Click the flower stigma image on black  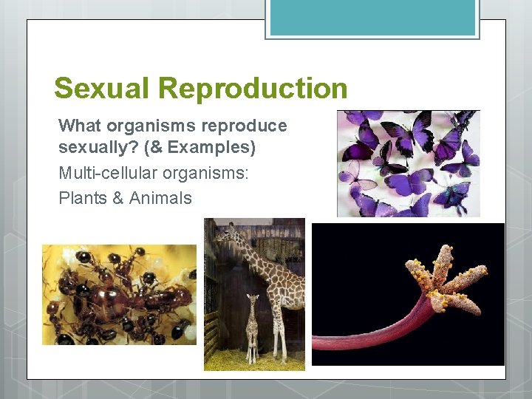click(408, 294)
